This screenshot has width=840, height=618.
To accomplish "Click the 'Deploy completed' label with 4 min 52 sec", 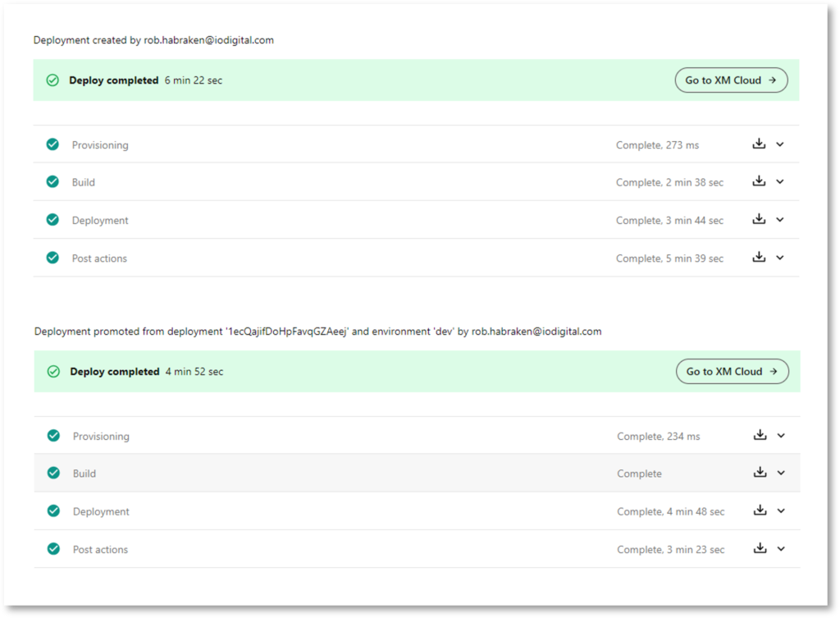I will click(x=115, y=372).
